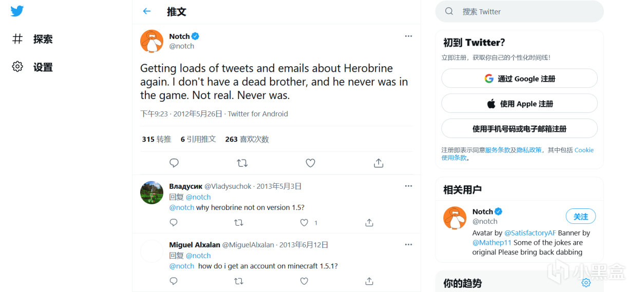
Task: Click the 搜索 Twitter search field
Action: click(x=519, y=11)
